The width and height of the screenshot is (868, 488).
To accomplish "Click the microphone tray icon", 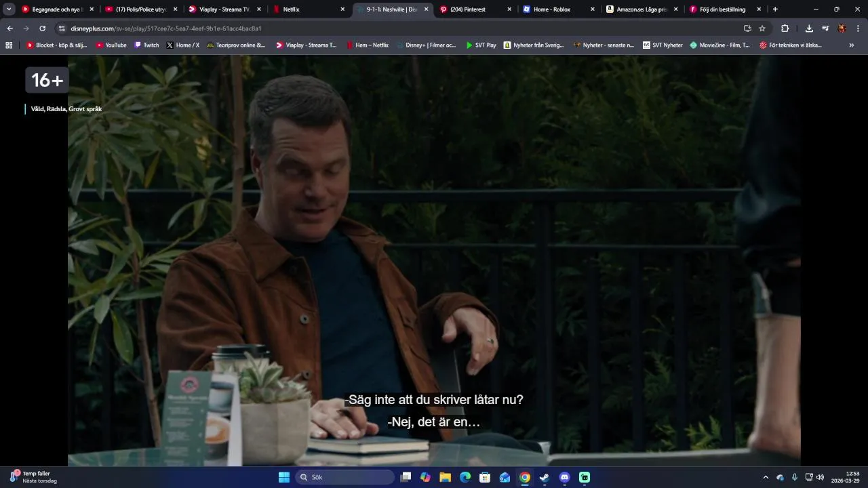I will click(795, 477).
